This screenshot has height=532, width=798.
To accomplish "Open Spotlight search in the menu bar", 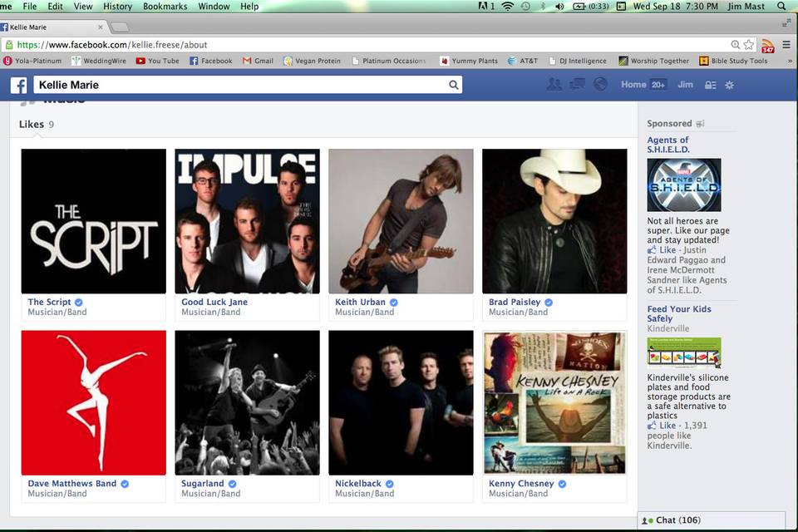I will tap(781, 6).
